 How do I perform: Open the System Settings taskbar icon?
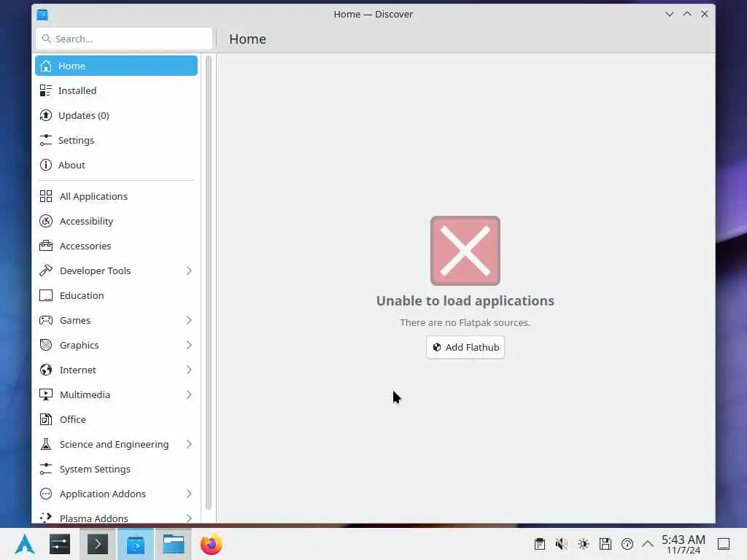point(60,544)
